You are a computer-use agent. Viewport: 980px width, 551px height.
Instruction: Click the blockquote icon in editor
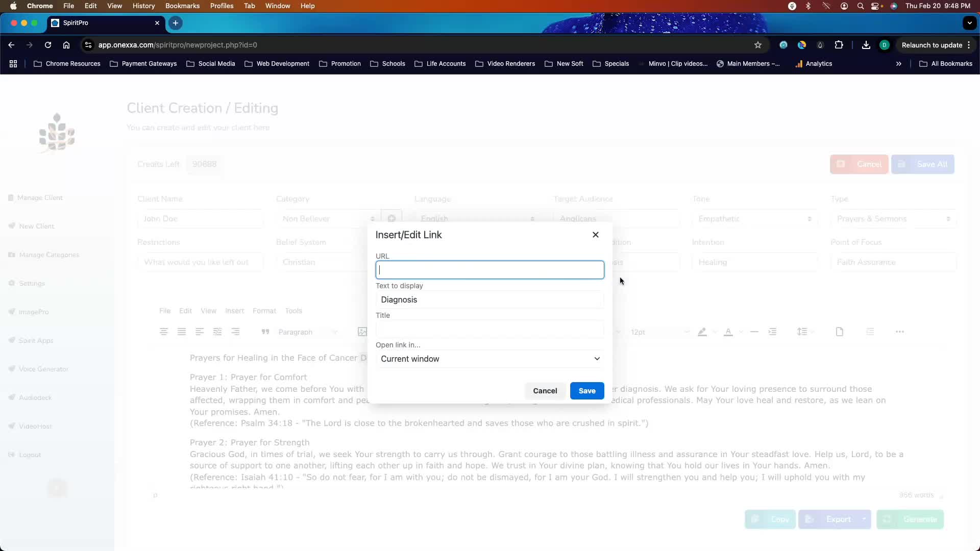(x=265, y=332)
